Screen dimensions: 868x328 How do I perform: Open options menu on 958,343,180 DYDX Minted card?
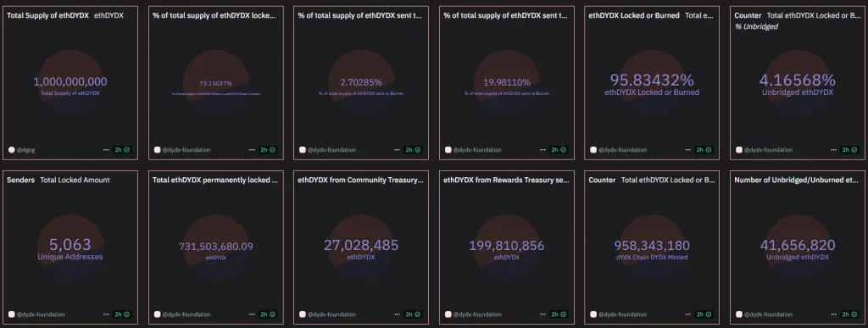pos(687,314)
